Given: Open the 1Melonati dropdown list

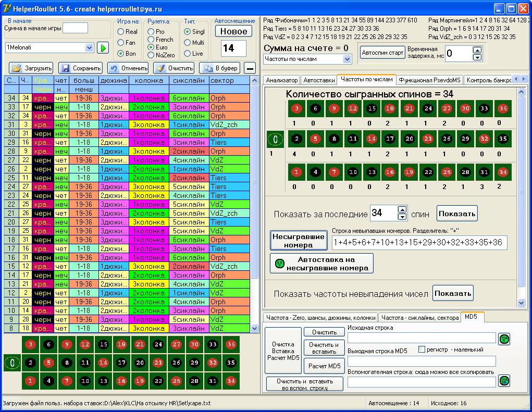Looking at the screenshot, I should click(x=88, y=48).
